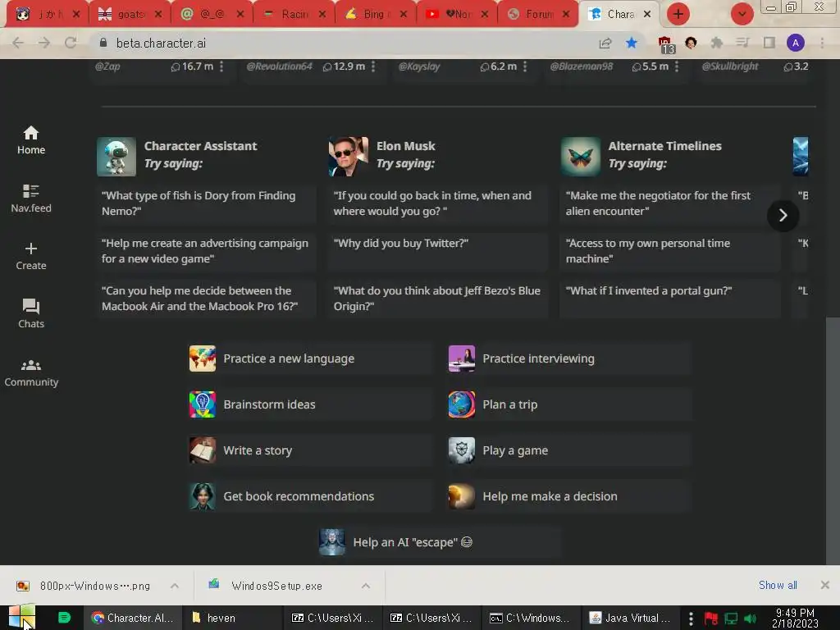Viewport: 840px width, 630px height.
Task: Switch to the Bing browser tab
Action: [375, 15]
